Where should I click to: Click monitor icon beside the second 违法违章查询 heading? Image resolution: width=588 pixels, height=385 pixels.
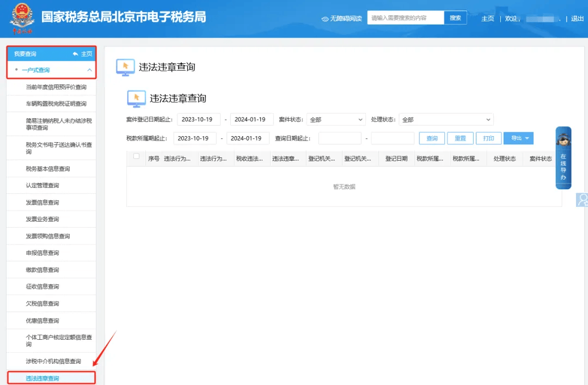(x=137, y=99)
